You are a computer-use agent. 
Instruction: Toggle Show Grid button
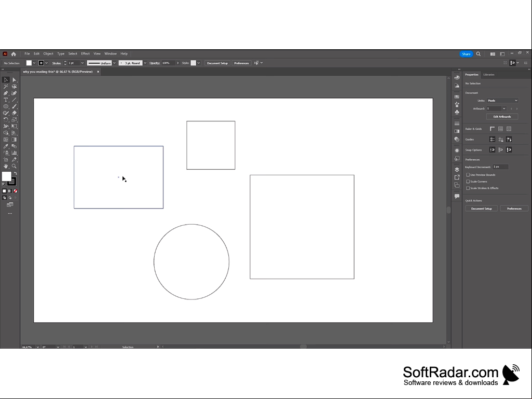click(500, 129)
